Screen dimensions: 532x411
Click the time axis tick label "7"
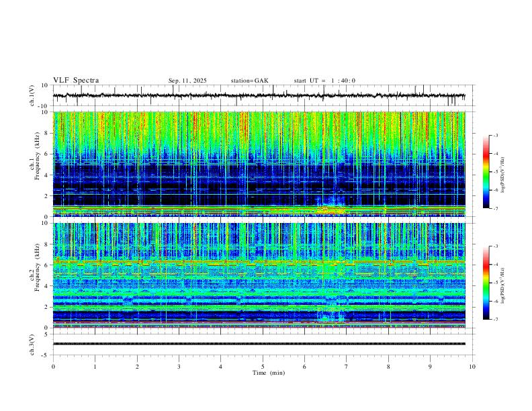[347, 367]
